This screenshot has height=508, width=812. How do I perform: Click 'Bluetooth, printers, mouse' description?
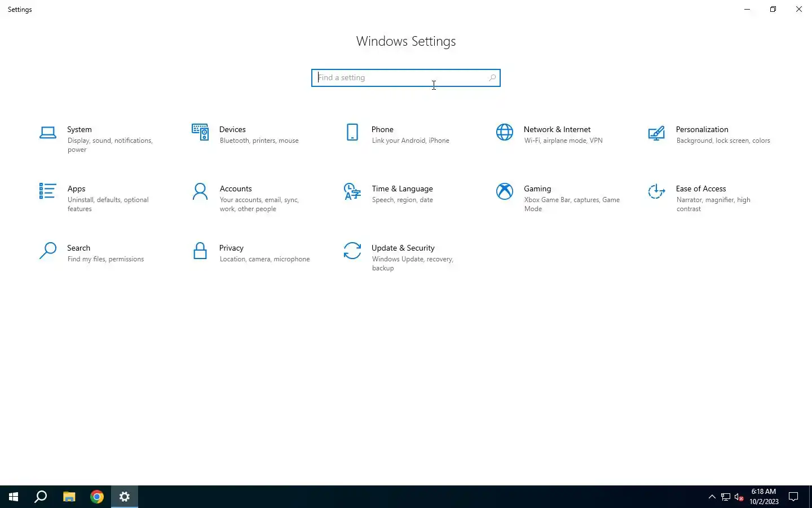coord(259,141)
